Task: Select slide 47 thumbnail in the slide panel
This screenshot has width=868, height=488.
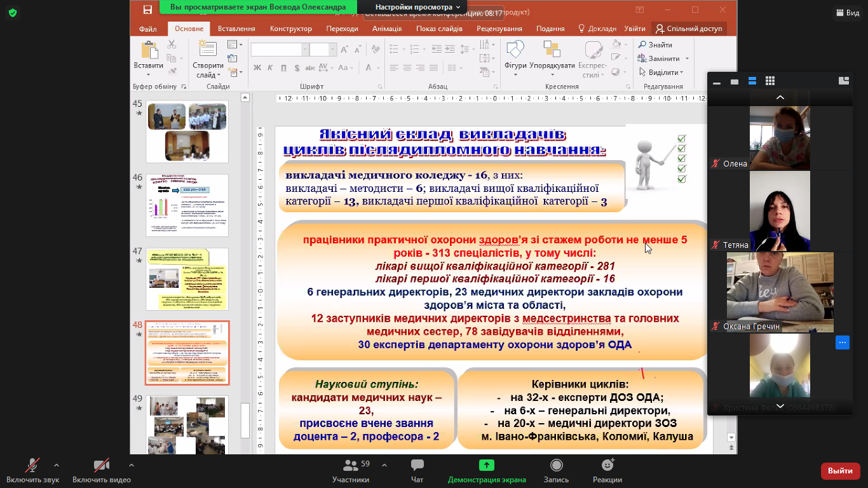Action: 187,279
